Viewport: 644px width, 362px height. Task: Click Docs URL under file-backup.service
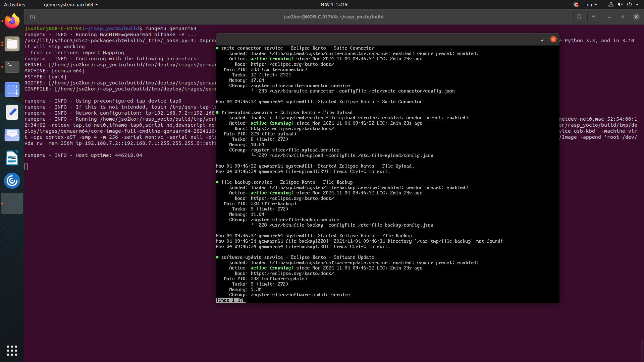(x=292, y=198)
